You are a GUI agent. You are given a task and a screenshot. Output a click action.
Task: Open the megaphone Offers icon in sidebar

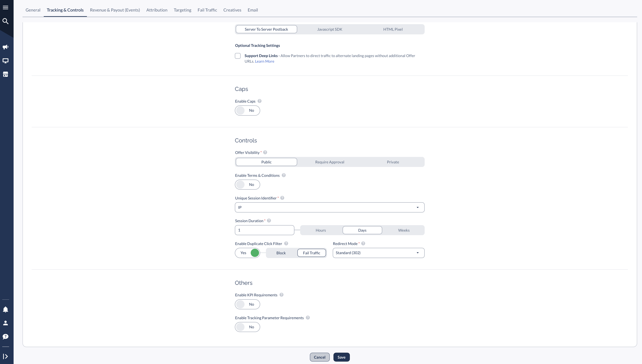6,47
